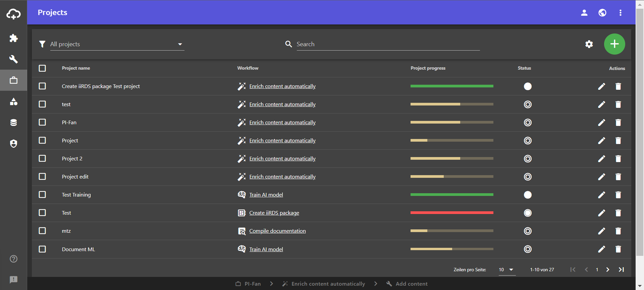
Task: Open the three-dot more menu
Action: tap(621, 13)
